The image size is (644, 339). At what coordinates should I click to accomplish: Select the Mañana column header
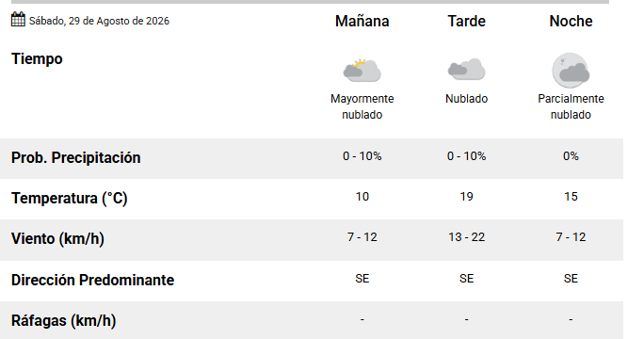click(362, 21)
